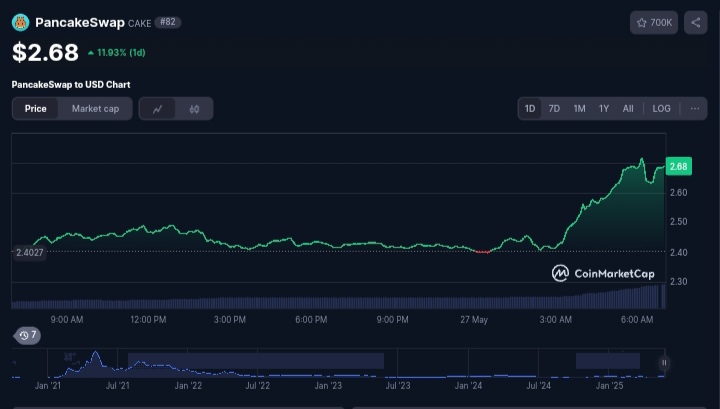Image resolution: width=720 pixels, height=409 pixels.
Task: Add PancakeSwap to watchlist with star button
Action: coord(654,22)
